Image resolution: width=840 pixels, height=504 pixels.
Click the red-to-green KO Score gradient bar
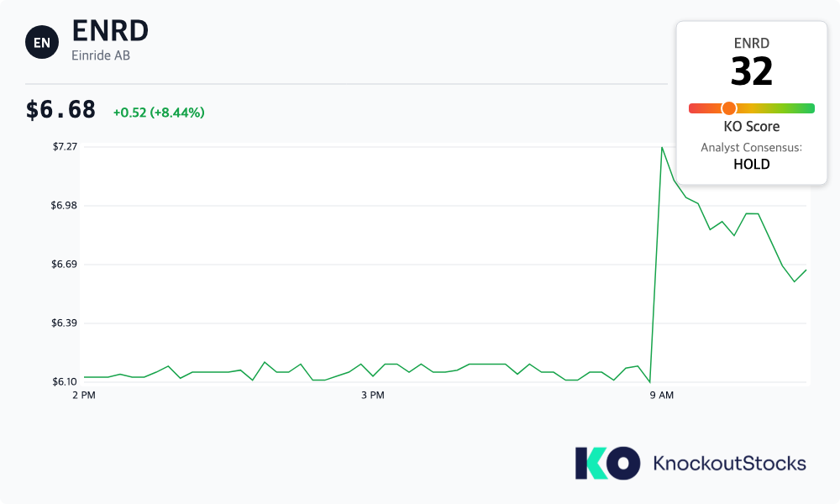752,108
